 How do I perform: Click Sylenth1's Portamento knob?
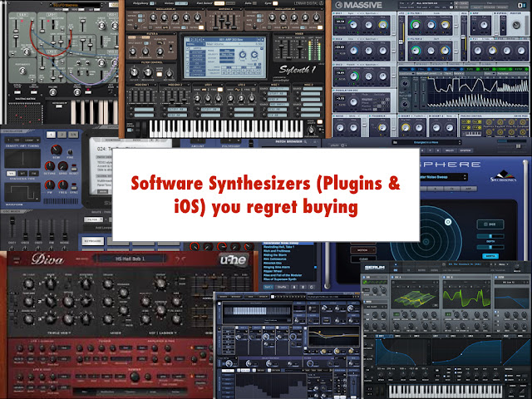click(x=311, y=131)
